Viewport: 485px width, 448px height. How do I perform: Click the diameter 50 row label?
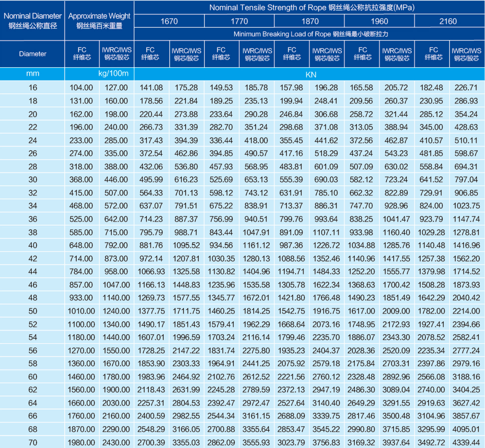click(x=33, y=311)
